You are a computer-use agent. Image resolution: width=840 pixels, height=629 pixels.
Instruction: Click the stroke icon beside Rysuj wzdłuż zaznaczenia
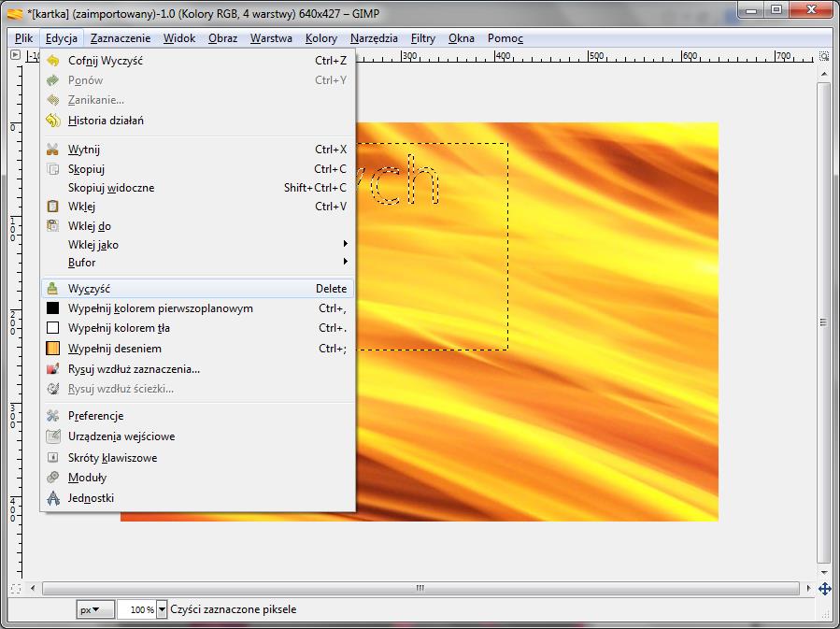pyautogui.click(x=52, y=369)
